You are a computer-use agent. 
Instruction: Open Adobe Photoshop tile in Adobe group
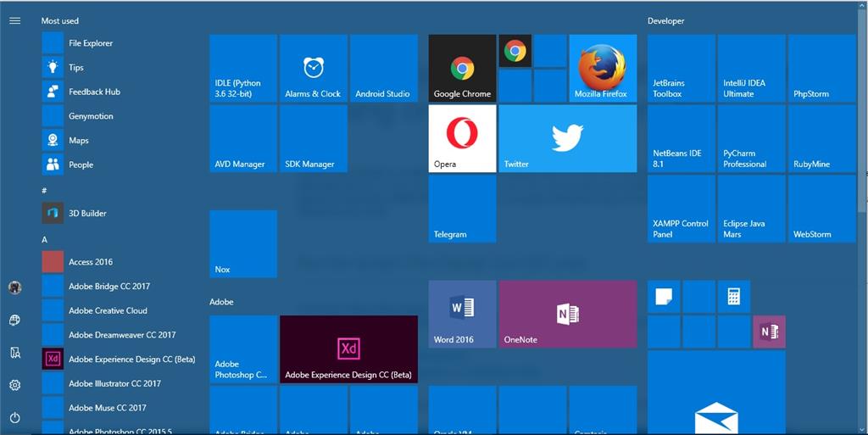point(243,349)
